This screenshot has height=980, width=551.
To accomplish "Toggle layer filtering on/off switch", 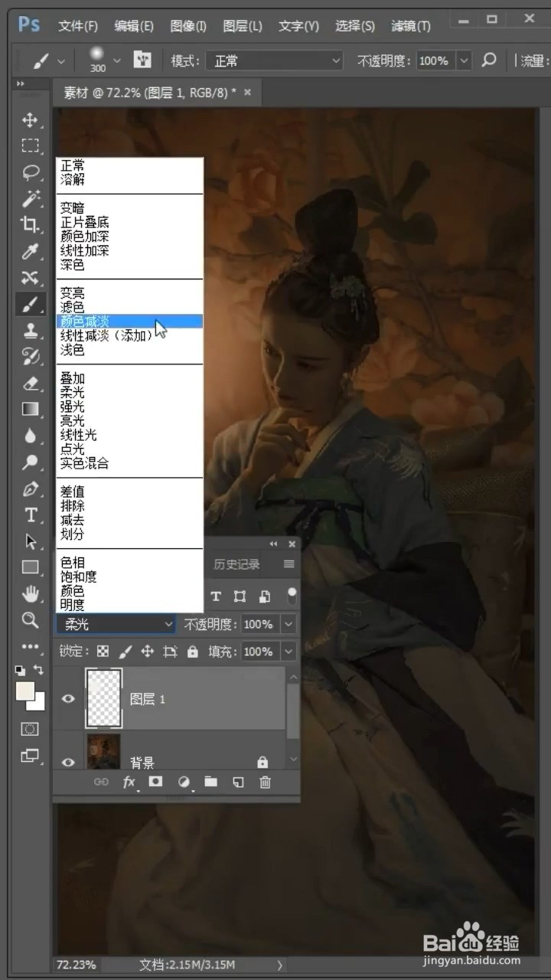I will tap(292, 595).
